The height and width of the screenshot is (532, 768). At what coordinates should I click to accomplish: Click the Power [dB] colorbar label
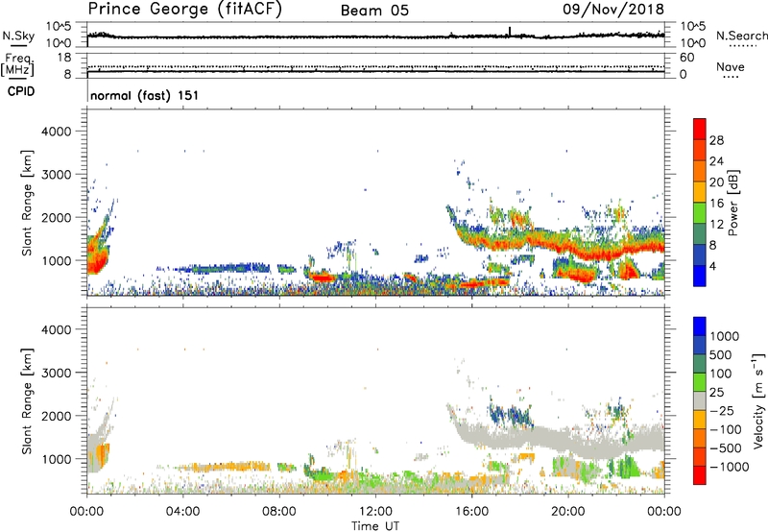(x=733, y=203)
